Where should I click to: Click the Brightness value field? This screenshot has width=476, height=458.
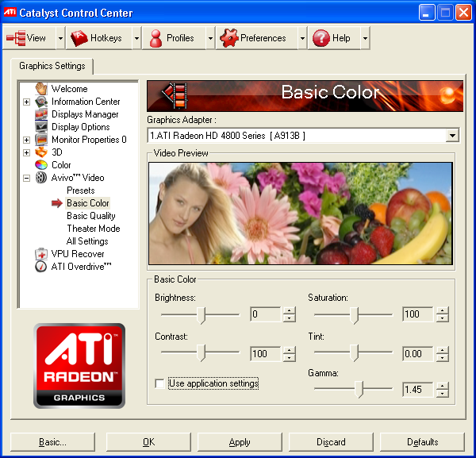(x=266, y=314)
